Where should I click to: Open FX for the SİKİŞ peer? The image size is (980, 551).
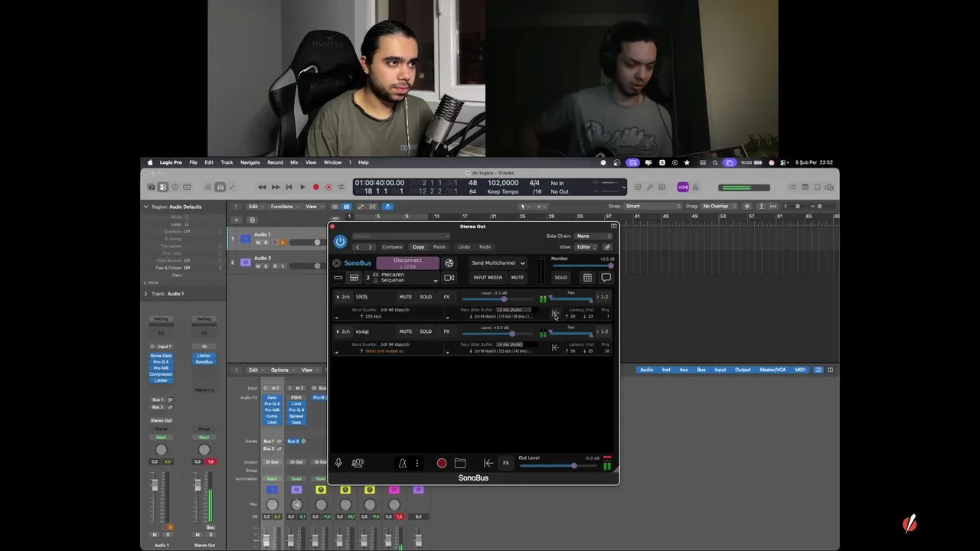tap(446, 297)
